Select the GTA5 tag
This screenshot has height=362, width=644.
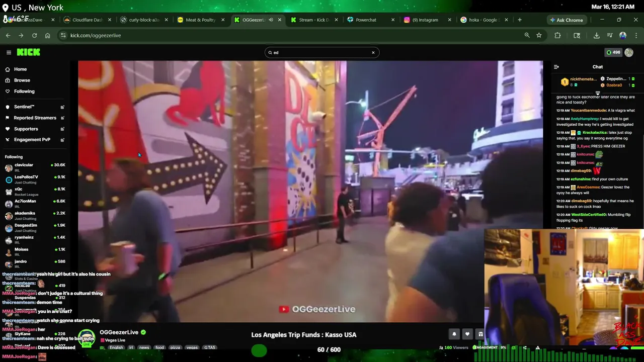click(x=209, y=347)
